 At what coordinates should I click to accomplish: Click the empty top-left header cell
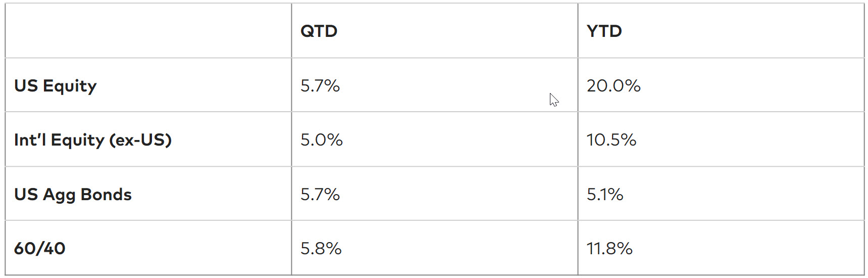[x=148, y=31]
